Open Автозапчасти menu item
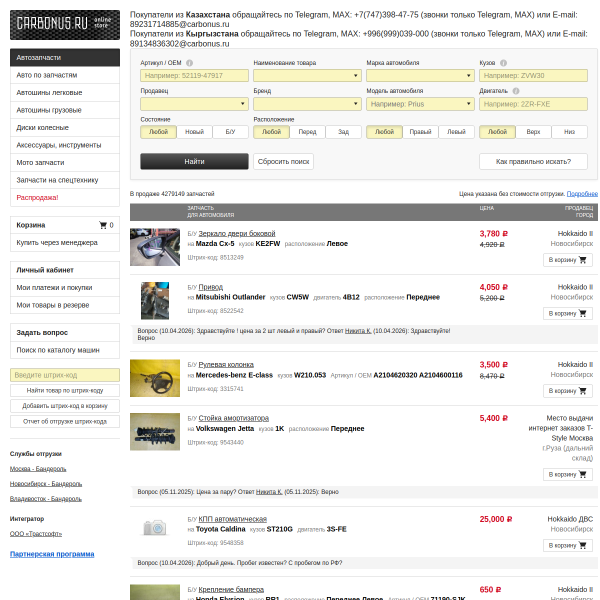Image resolution: width=600 pixels, height=600 pixels. [x=65, y=57]
